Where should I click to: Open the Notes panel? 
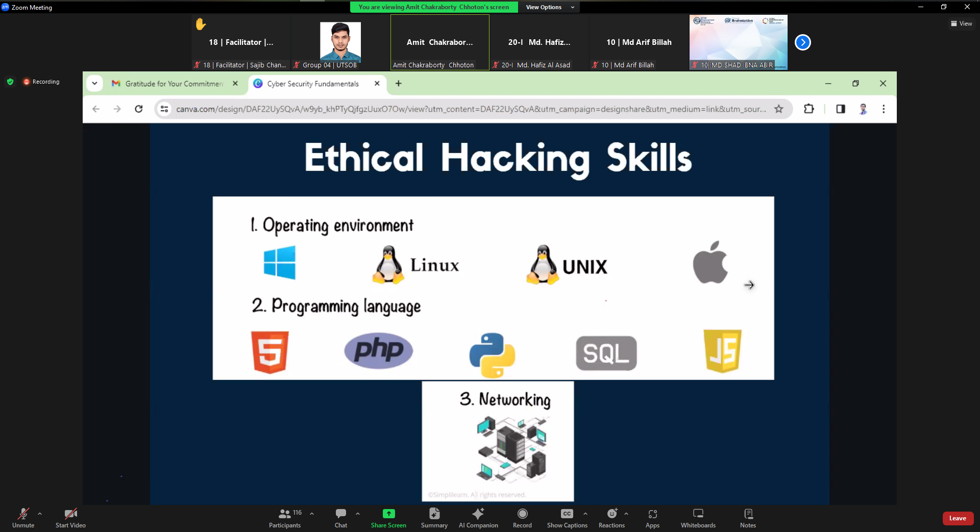748,517
